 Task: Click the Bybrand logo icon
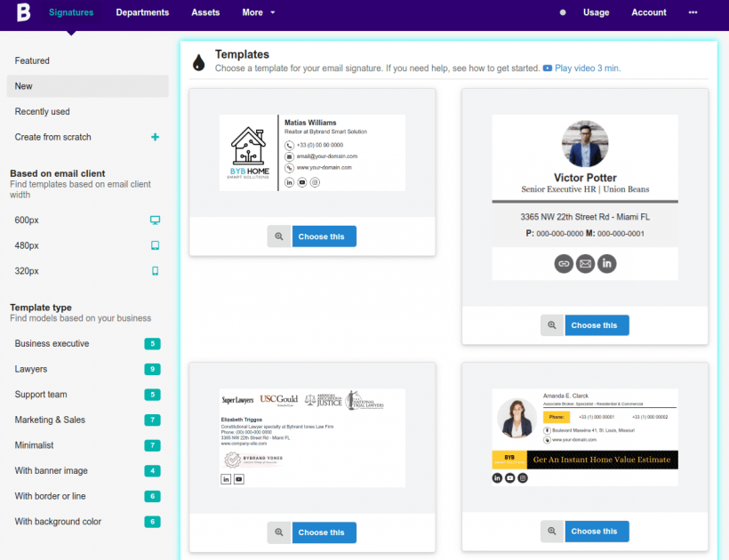(22, 13)
